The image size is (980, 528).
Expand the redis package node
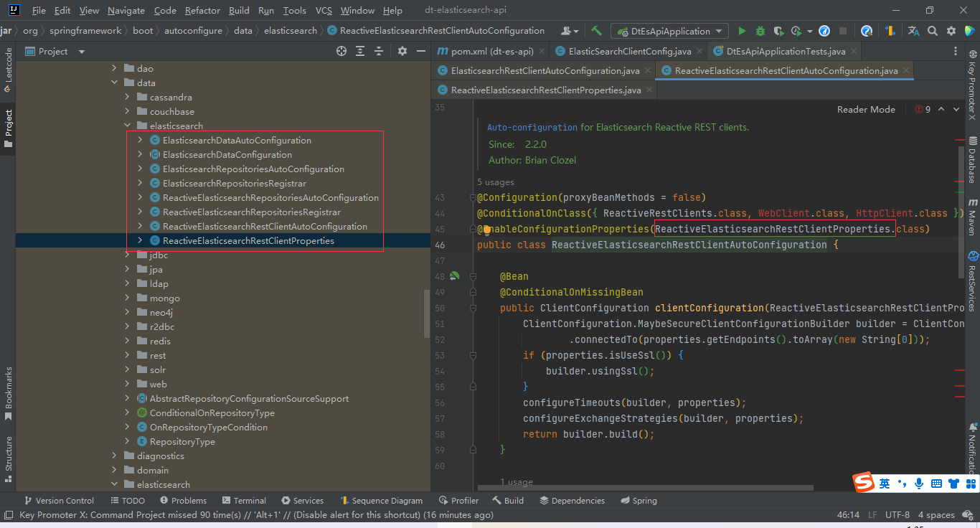point(127,341)
